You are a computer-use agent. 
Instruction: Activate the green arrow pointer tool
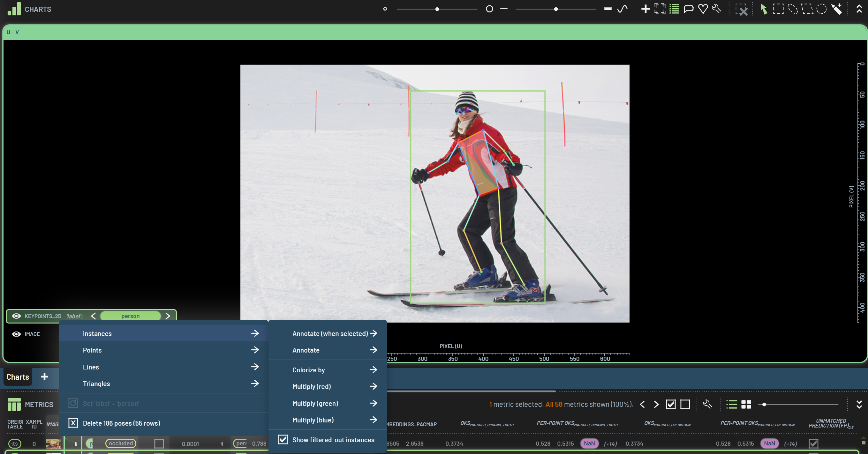764,9
